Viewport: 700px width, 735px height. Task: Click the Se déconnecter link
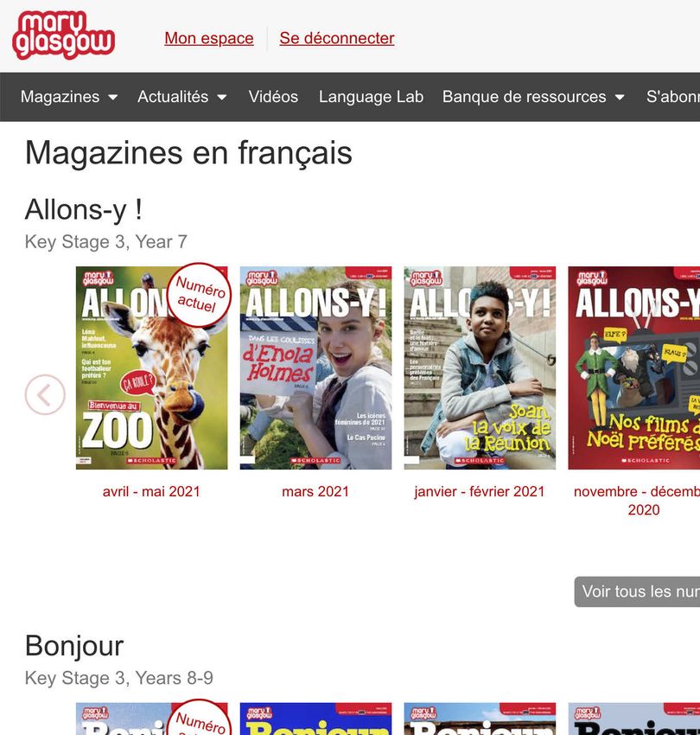point(337,38)
